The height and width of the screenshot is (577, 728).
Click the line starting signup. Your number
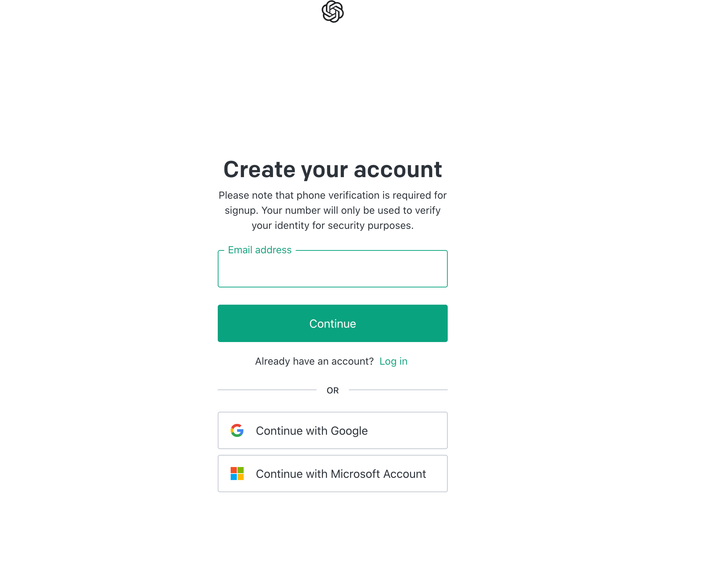pyautogui.click(x=332, y=210)
